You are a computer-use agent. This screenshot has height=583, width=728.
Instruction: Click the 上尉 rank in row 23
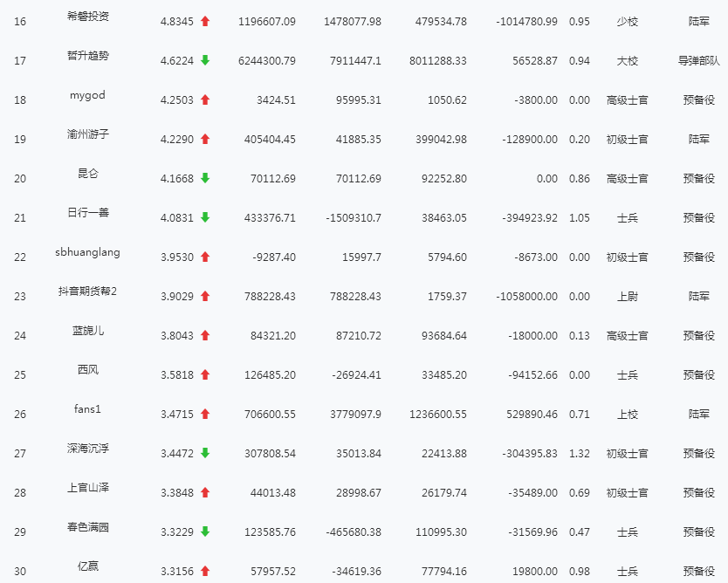click(x=628, y=296)
